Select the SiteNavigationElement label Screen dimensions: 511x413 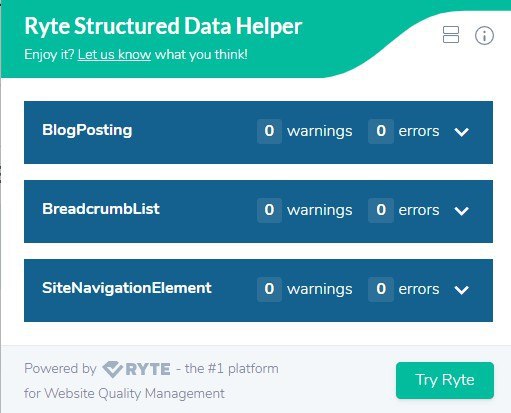pos(127,288)
